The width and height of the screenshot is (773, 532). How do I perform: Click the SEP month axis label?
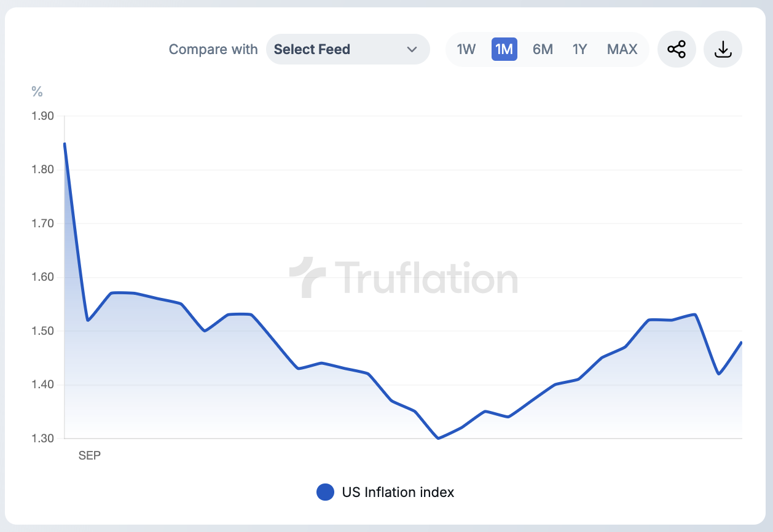[x=90, y=456]
